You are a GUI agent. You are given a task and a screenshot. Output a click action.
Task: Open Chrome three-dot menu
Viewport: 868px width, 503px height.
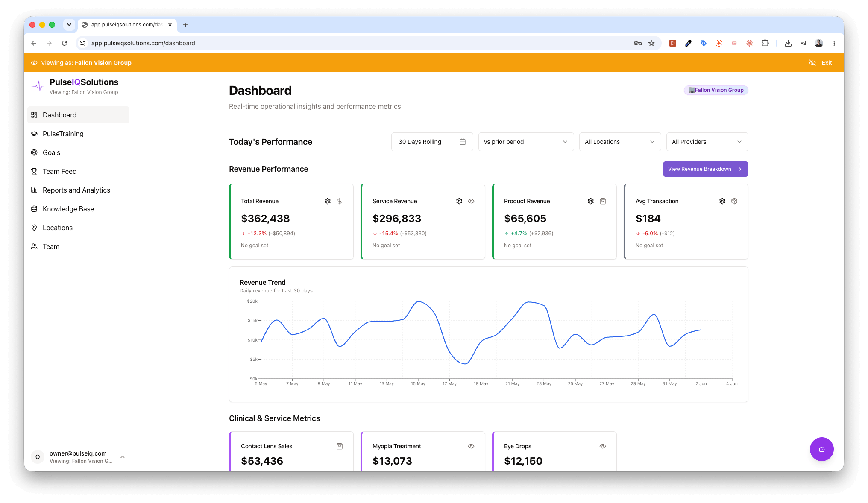(834, 43)
